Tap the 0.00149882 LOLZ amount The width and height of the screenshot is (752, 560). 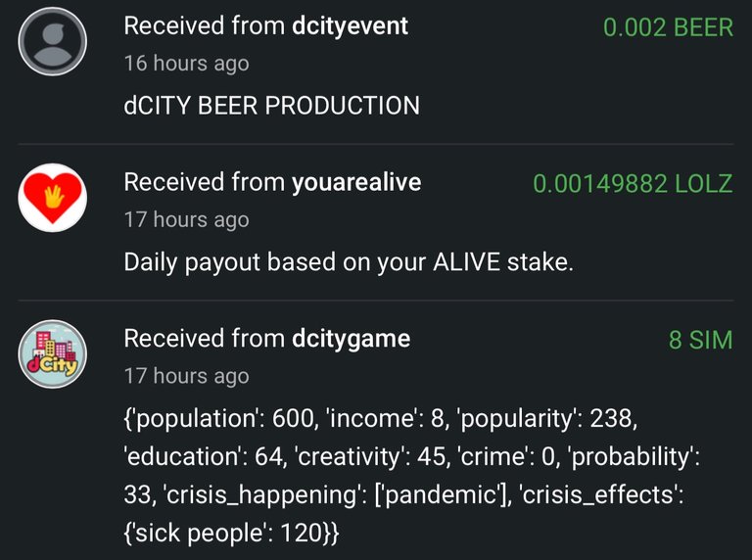(x=634, y=184)
